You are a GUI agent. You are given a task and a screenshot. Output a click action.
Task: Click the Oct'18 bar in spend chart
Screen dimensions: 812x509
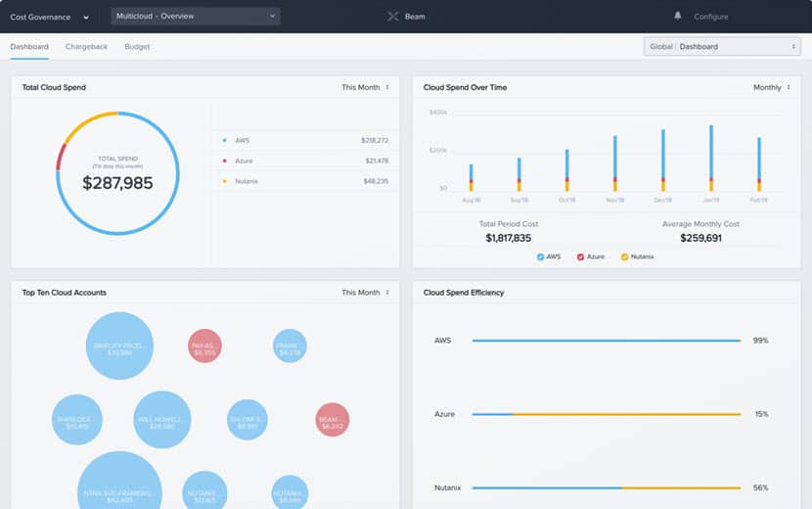[567, 170]
